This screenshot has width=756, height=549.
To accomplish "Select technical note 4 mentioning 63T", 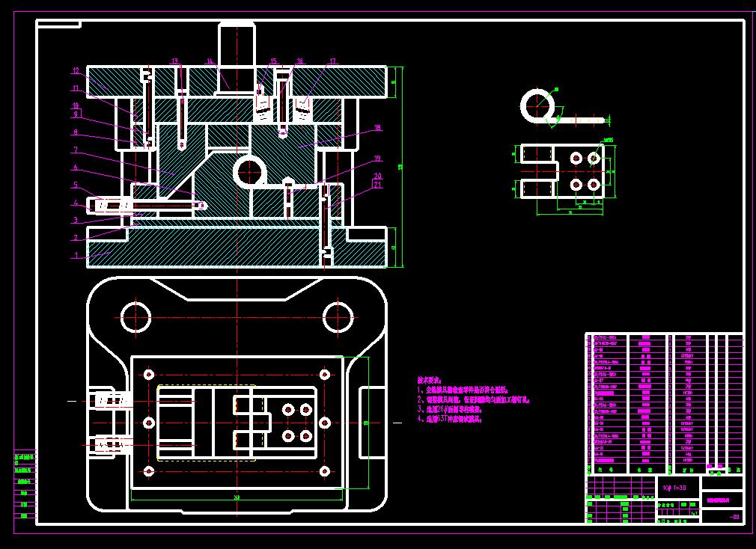I will pyautogui.click(x=449, y=419).
